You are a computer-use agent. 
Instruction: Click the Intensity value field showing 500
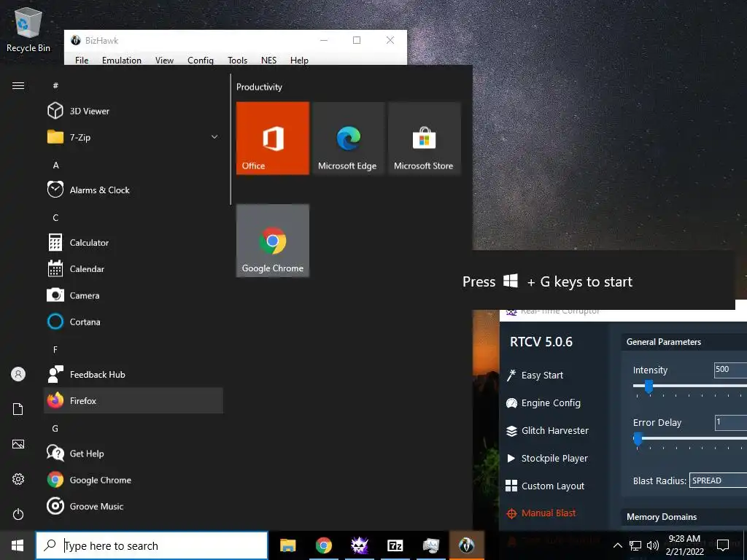point(730,370)
